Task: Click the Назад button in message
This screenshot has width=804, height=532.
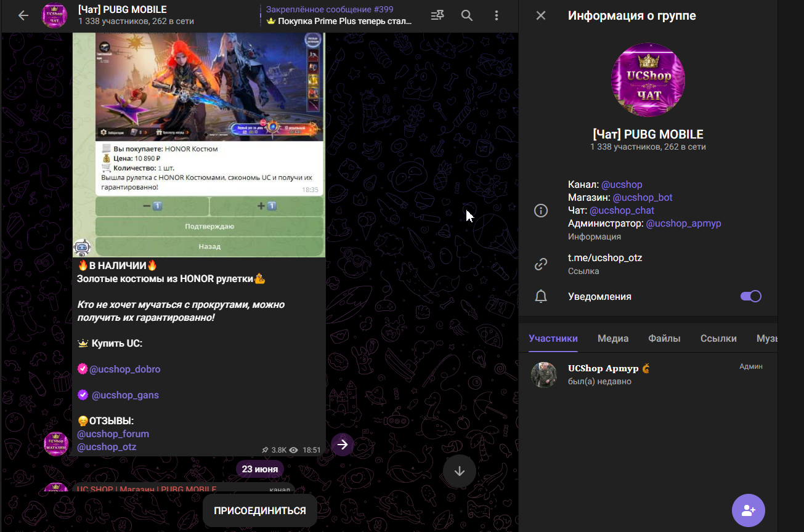Action: tap(209, 246)
